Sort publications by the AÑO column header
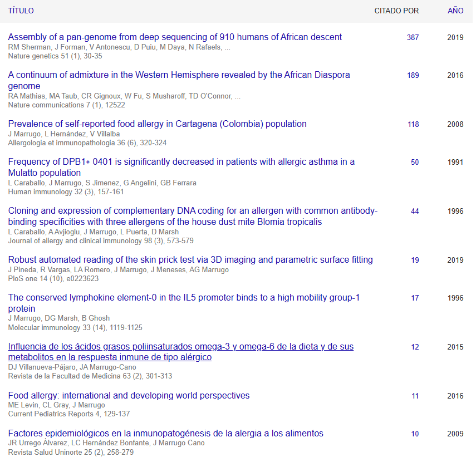 tap(455, 11)
